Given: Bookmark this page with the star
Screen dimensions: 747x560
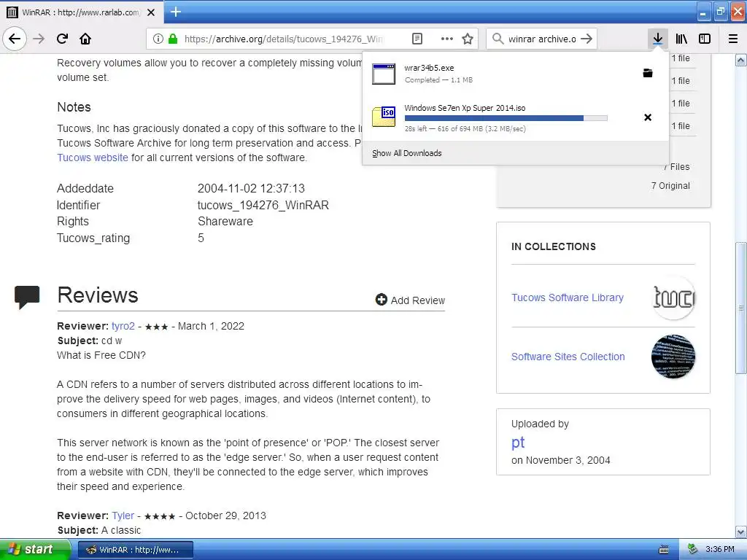Looking at the screenshot, I should pyautogui.click(x=468, y=39).
